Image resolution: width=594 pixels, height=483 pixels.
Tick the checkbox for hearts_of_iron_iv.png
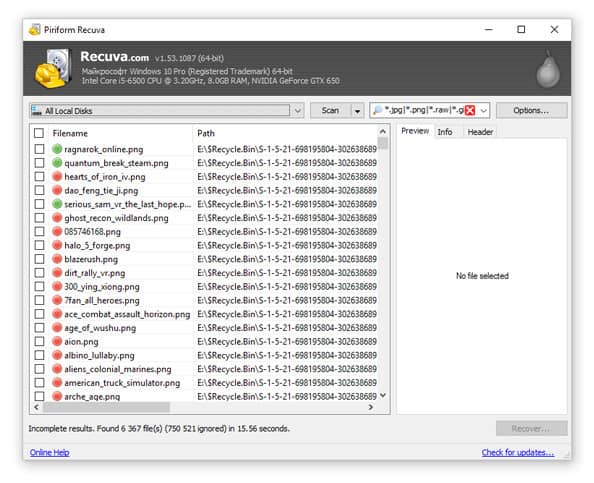click(x=39, y=177)
